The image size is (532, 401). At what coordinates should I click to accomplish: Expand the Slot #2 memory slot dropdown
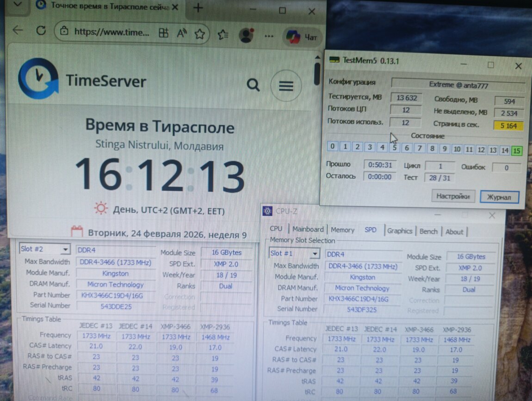65,250
